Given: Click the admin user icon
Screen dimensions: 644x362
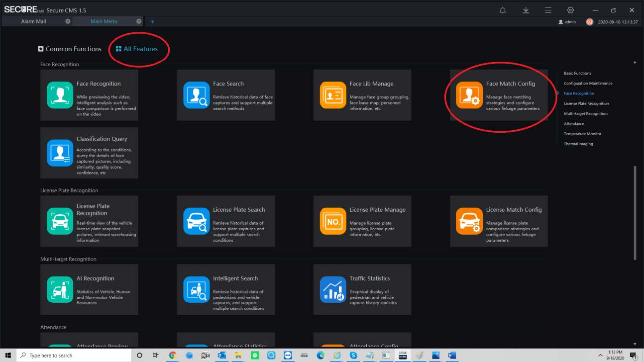Looking at the screenshot, I should point(561,22).
